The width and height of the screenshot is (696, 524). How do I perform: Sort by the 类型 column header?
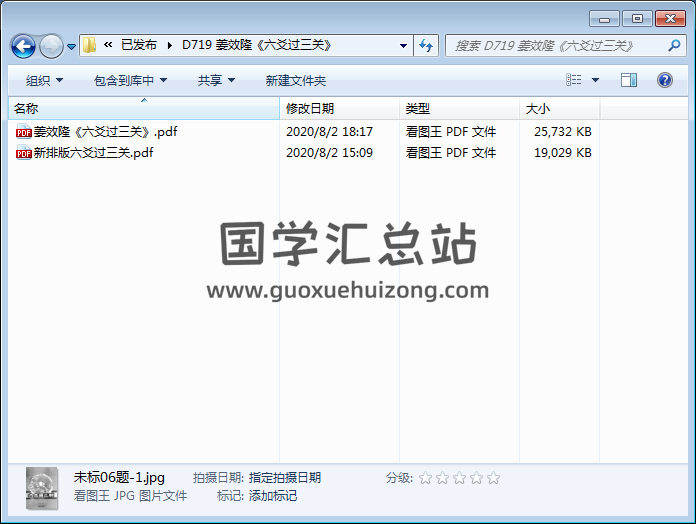(459, 108)
